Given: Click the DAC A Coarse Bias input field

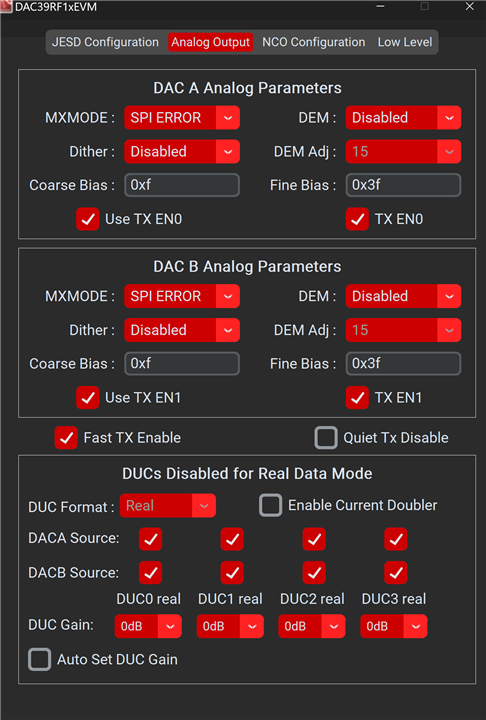Looking at the screenshot, I should click(x=182, y=185).
